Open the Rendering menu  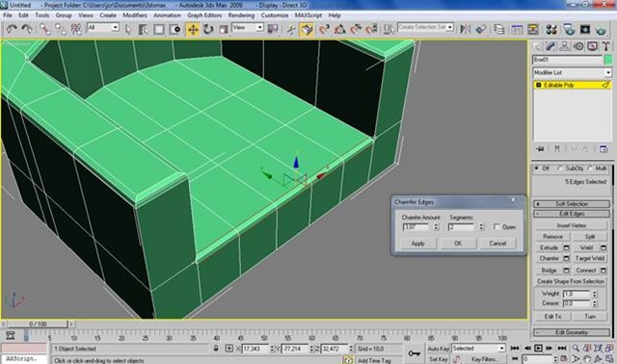(241, 15)
